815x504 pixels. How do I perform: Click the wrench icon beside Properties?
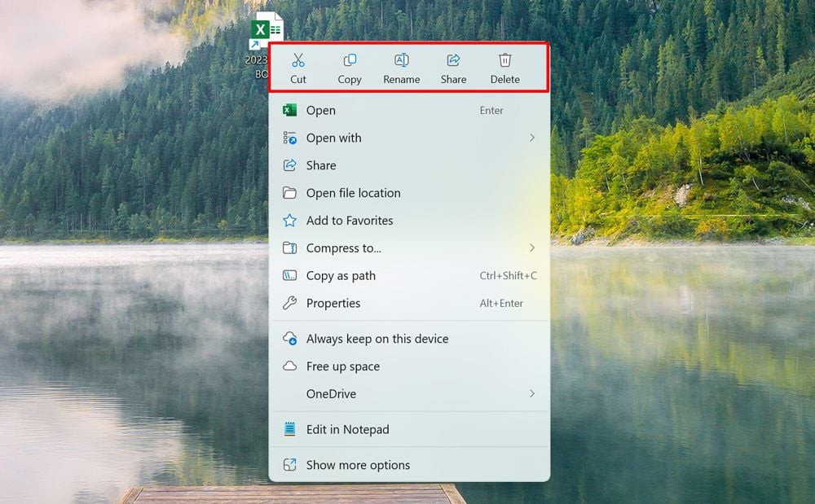point(289,303)
